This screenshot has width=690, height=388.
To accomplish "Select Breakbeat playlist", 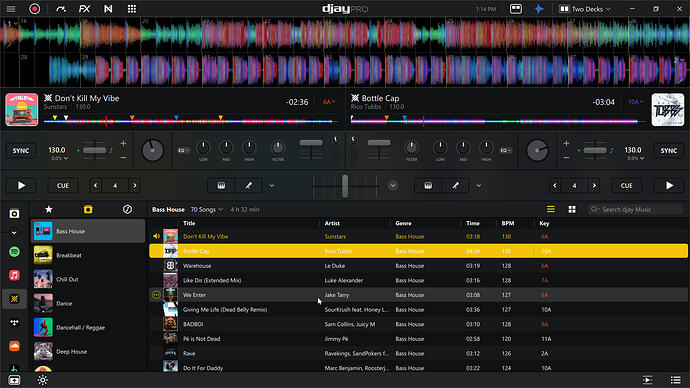I will (x=88, y=255).
